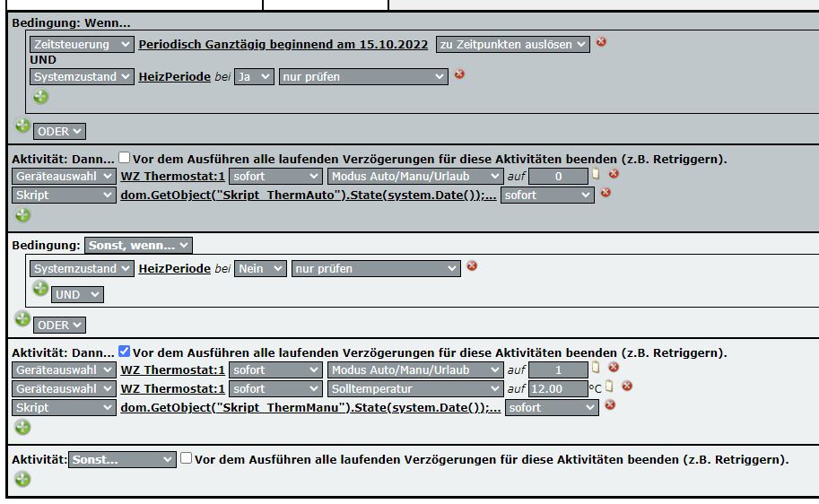819x504 pixels.
Task: Delete the HeizPeriode Nein condition row
Action: pyautogui.click(x=472, y=265)
